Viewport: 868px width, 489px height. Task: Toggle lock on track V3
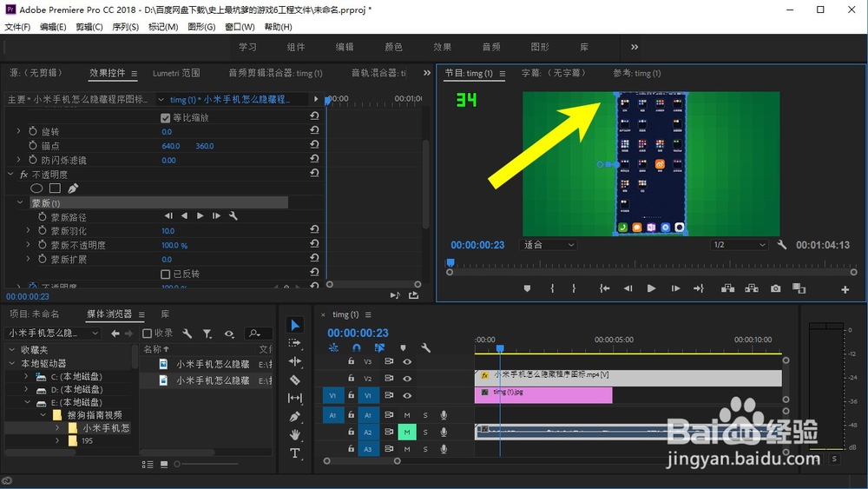pos(351,361)
